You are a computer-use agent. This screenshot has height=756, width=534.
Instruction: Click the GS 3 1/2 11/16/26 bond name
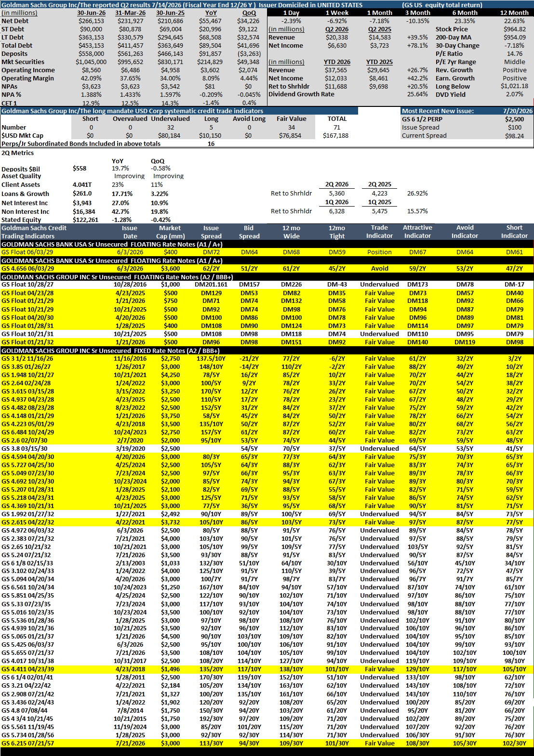coord(27,359)
